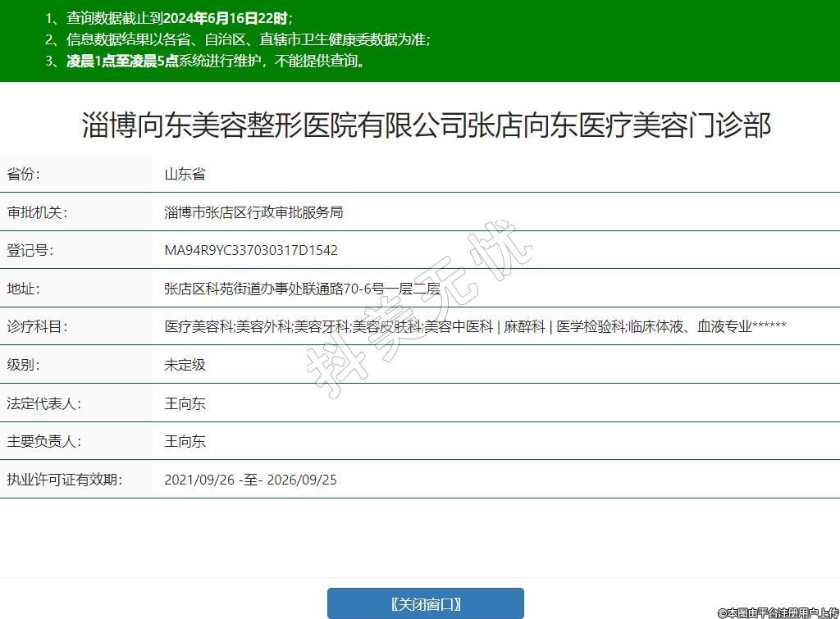Click the 审批机关 row label

point(37,212)
